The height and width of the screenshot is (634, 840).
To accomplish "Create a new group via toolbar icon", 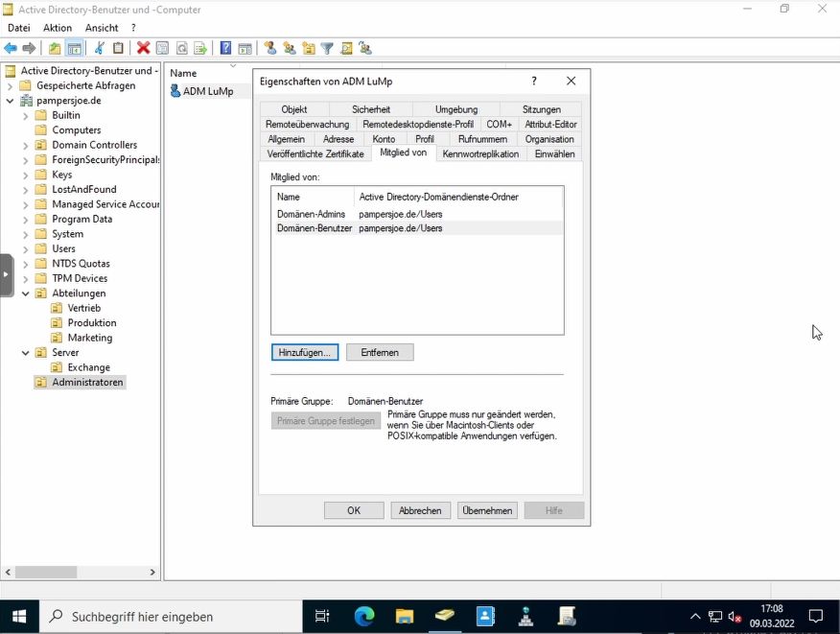I will coord(290,48).
